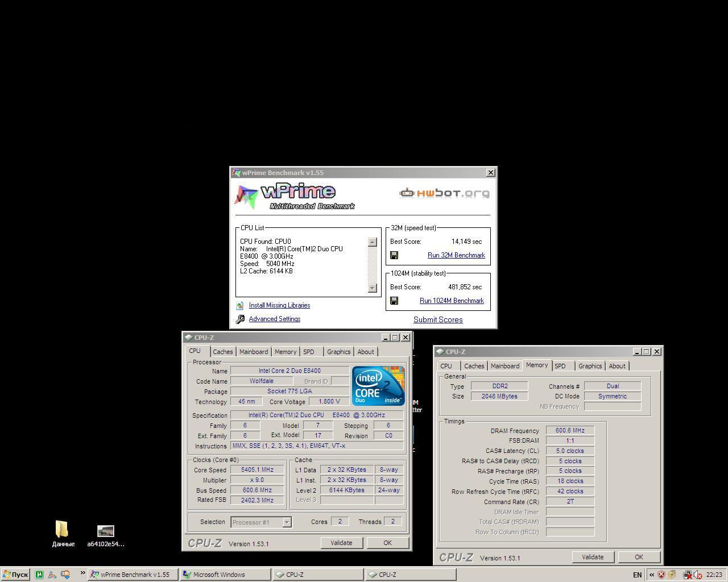The width and height of the screenshot is (728, 582).
Task: Click the third quick launch icon in taskbar
Action: (x=65, y=575)
